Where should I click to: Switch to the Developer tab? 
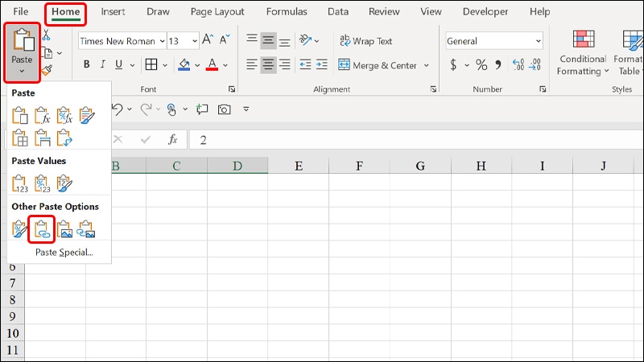click(x=485, y=11)
